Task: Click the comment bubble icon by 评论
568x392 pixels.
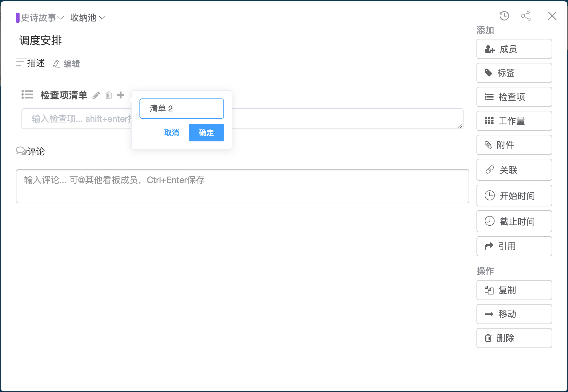Action: coord(21,151)
